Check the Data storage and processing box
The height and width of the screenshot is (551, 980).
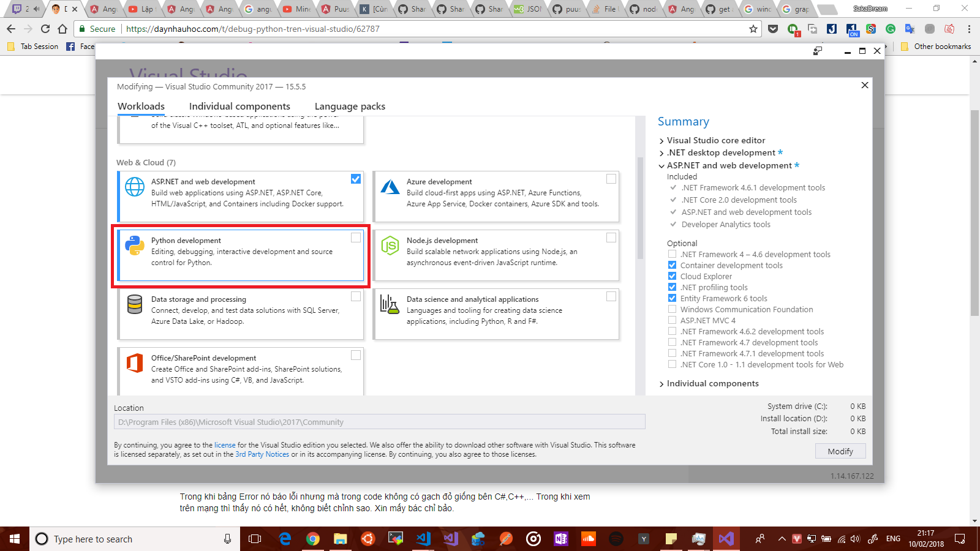pyautogui.click(x=356, y=296)
